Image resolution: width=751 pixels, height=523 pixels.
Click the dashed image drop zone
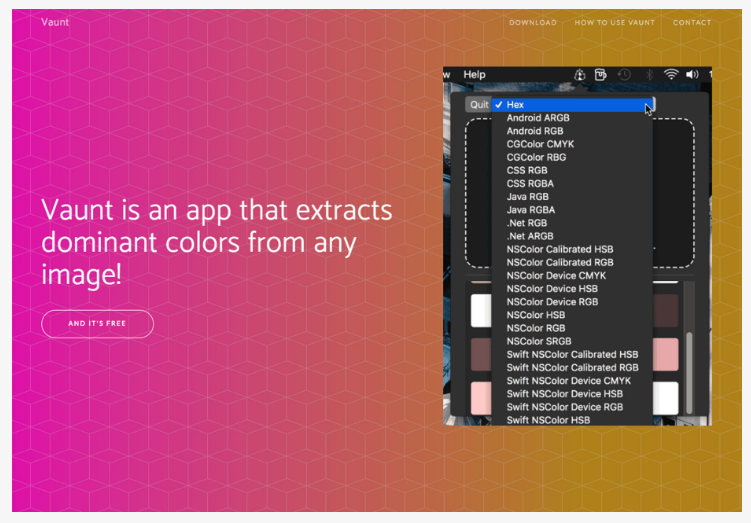[x=580, y=193]
